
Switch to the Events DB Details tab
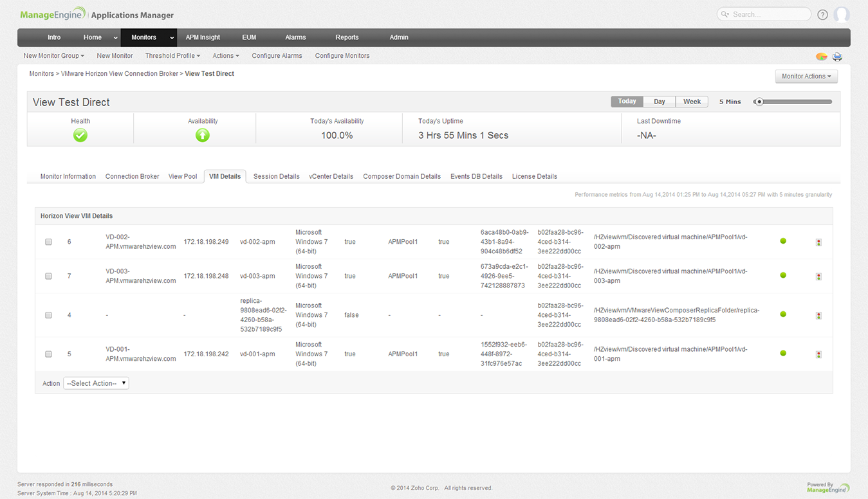[476, 176]
